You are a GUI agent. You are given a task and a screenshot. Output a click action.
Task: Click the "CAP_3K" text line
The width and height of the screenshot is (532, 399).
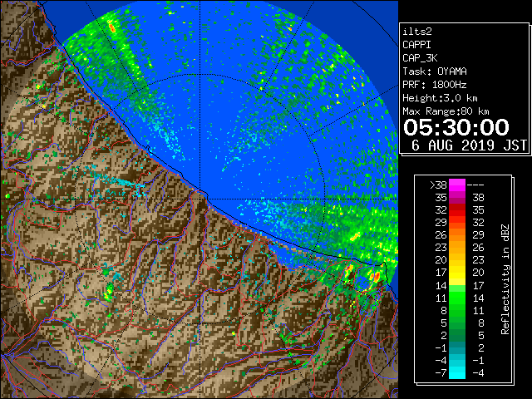click(x=420, y=58)
